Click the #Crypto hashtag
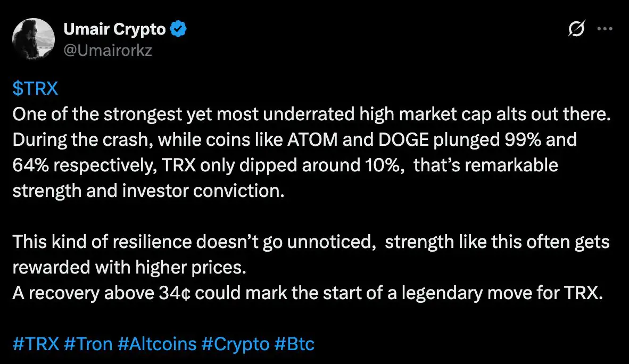 click(235, 344)
